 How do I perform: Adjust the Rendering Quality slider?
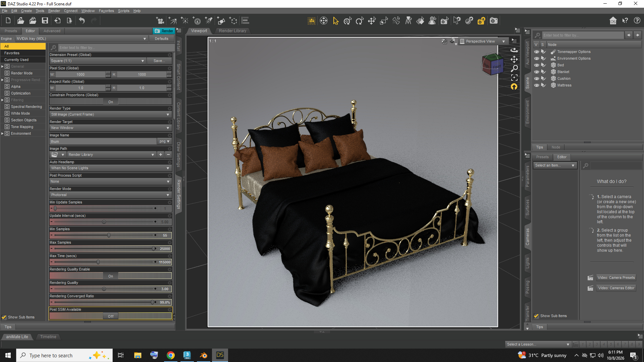[x=104, y=289]
